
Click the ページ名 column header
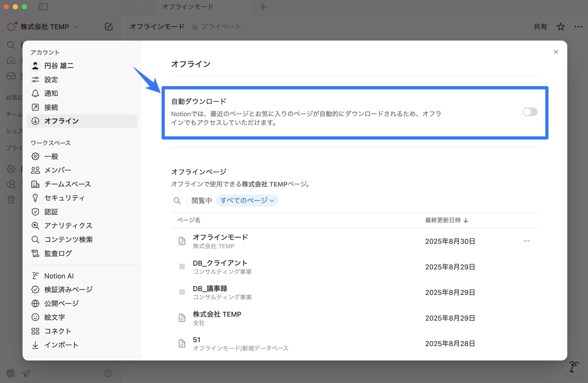(x=189, y=220)
